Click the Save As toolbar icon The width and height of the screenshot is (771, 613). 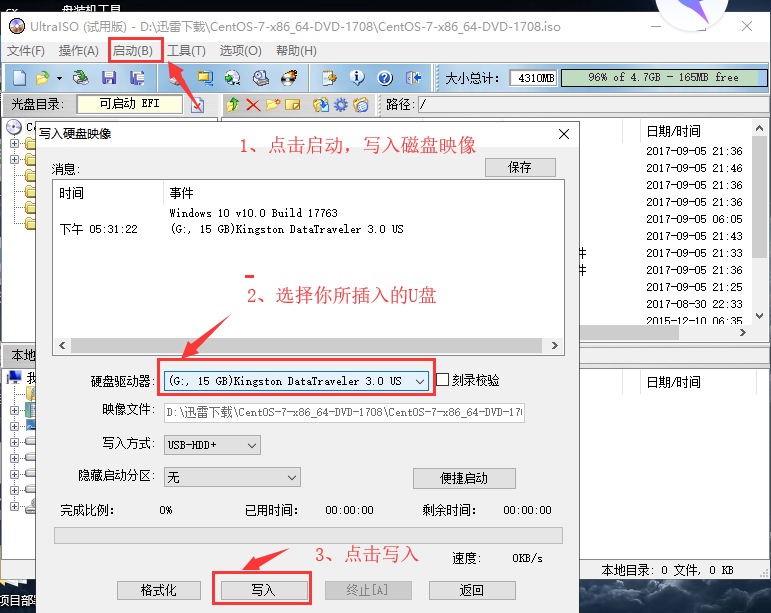coord(137,78)
